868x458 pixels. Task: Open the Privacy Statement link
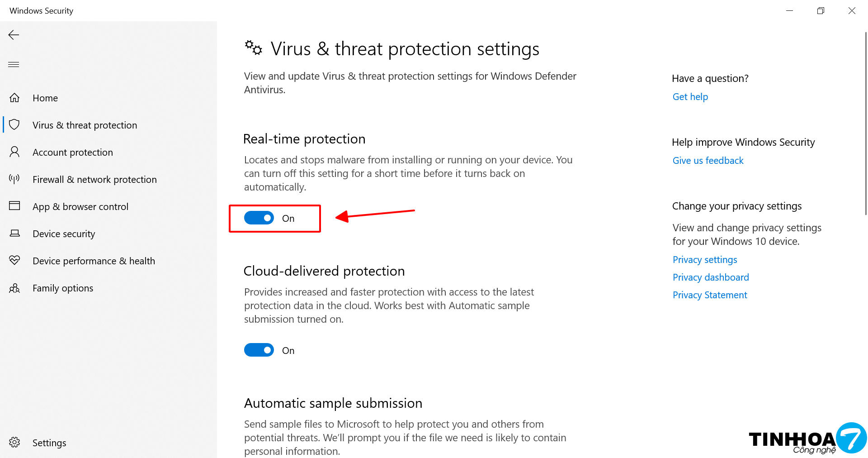[x=709, y=295]
